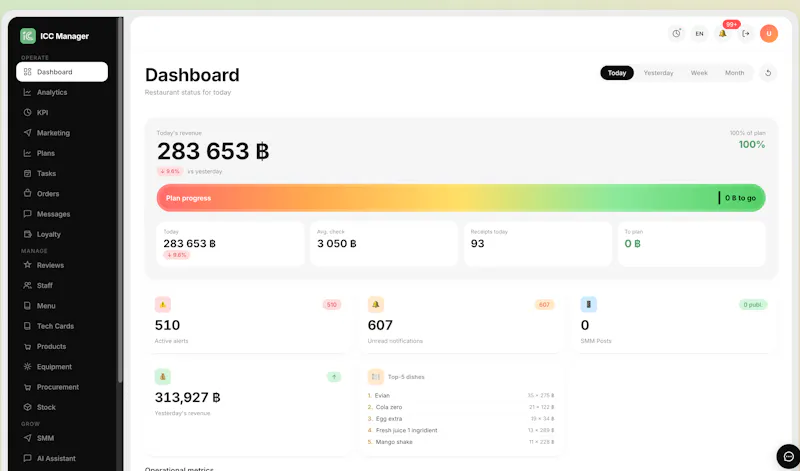Click the Mango shake dish row
This screenshot has width=800, height=471.
coord(461,442)
